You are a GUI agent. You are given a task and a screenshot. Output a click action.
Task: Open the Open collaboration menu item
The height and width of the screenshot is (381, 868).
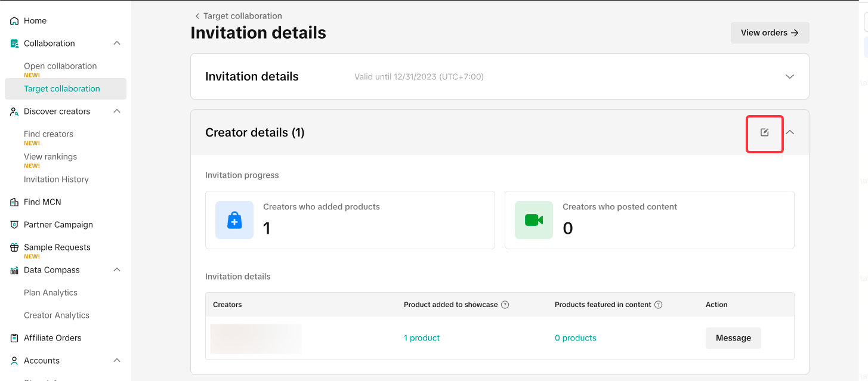click(x=60, y=66)
